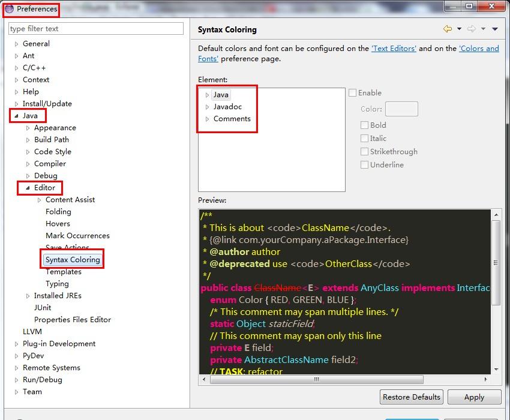Screen dimensions: 510x420
Task: Open the 'Colors and Fonts' link
Action: (479, 49)
